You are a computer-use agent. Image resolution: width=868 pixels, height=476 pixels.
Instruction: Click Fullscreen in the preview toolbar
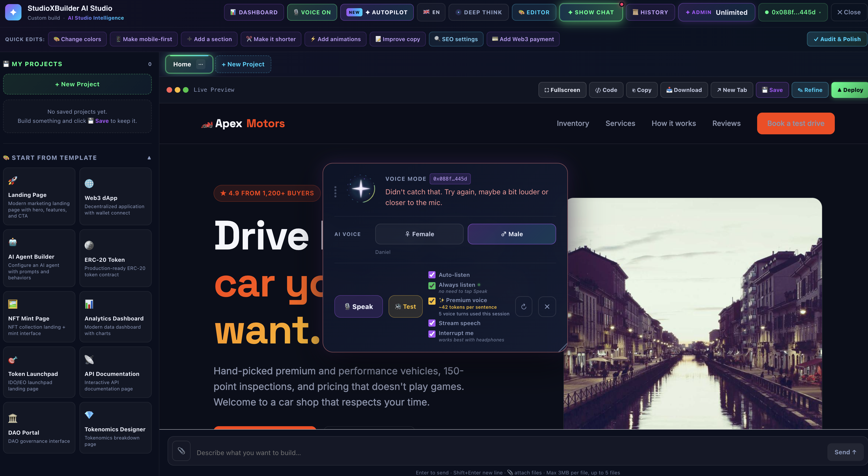(x=562, y=90)
